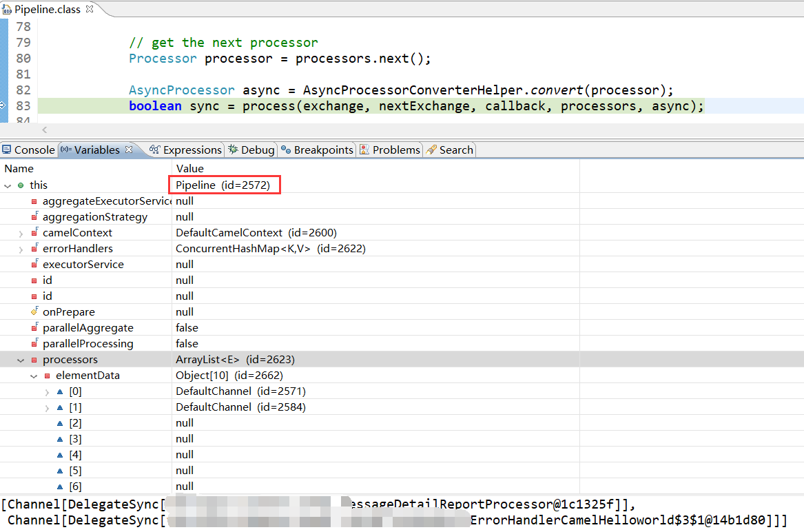This screenshot has height=532, width=804.
Task: Click the class file icon on Pipeline.class tab
Action: 7,9
